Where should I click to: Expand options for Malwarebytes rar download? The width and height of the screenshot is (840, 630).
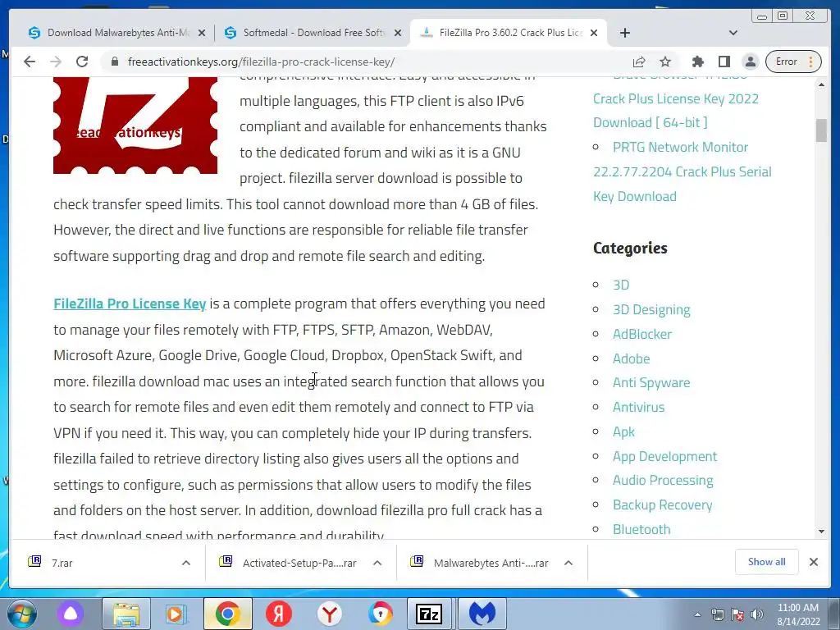(x=568, y=563)
